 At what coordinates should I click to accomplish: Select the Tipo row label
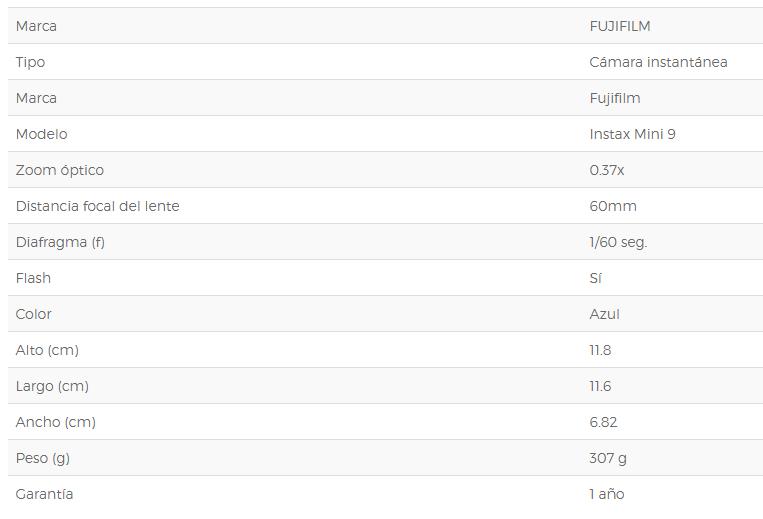tap(30, 62)
